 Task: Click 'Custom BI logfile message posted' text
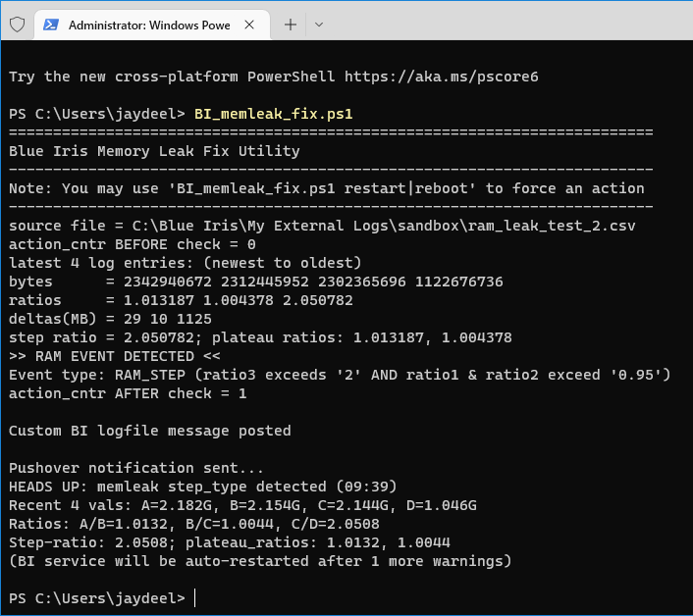coord(150,431)
